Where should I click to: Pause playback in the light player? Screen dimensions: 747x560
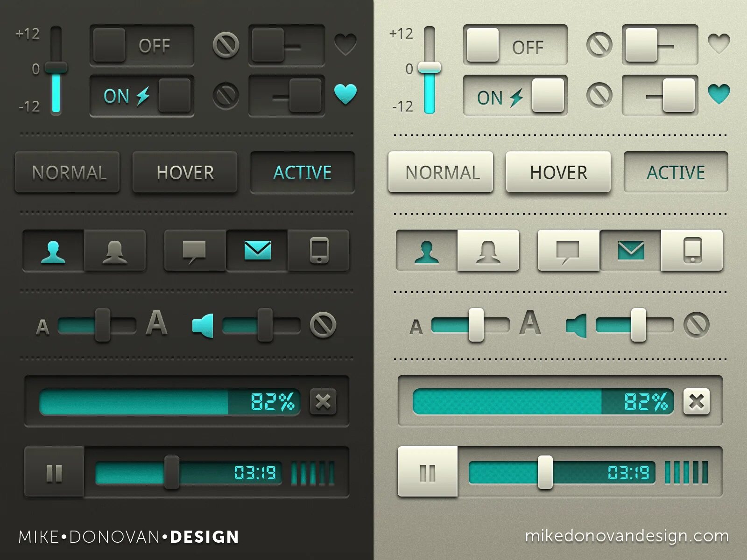(x=428, y=471)
